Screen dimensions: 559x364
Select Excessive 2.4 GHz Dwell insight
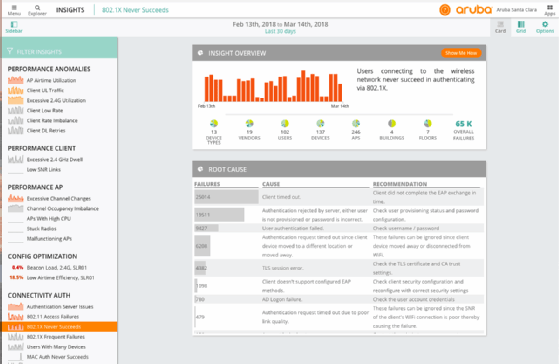point(55,160)
